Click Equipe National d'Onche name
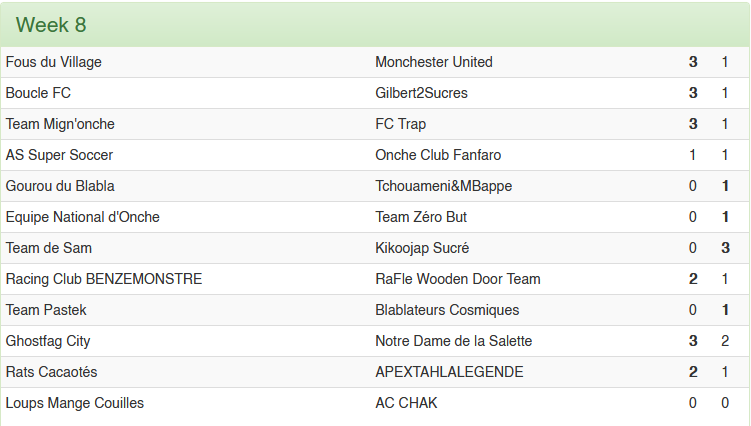Image resolution: width=751 pixels, height=426 pixels. [x=82, y=217]
